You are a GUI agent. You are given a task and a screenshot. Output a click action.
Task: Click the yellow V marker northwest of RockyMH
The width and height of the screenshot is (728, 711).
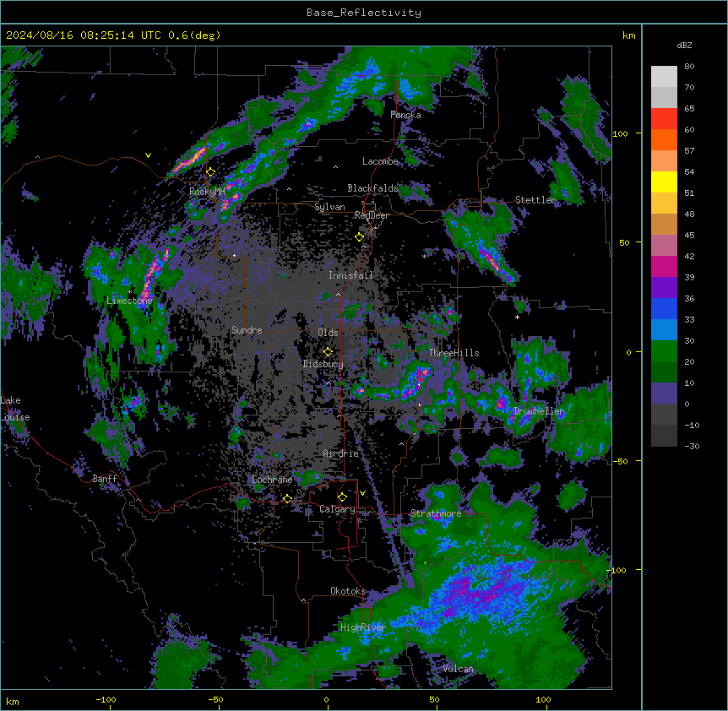(x=148, y=155)
